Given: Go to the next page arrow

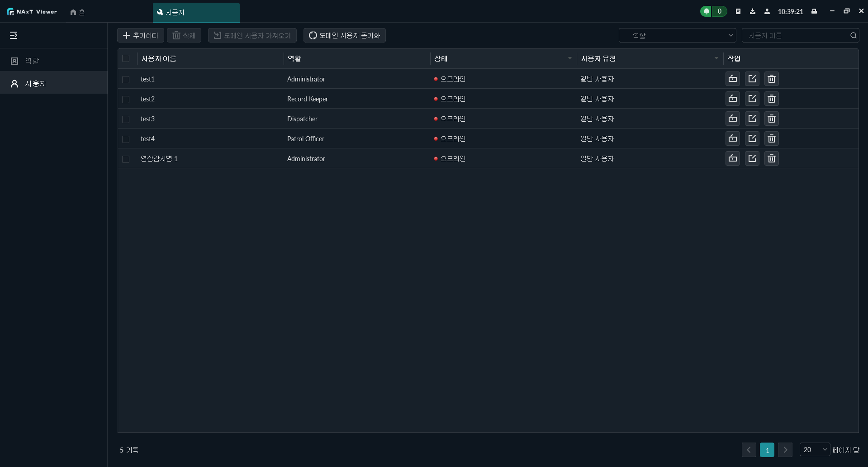Looking at the screenshot, I should coord(785,450).
